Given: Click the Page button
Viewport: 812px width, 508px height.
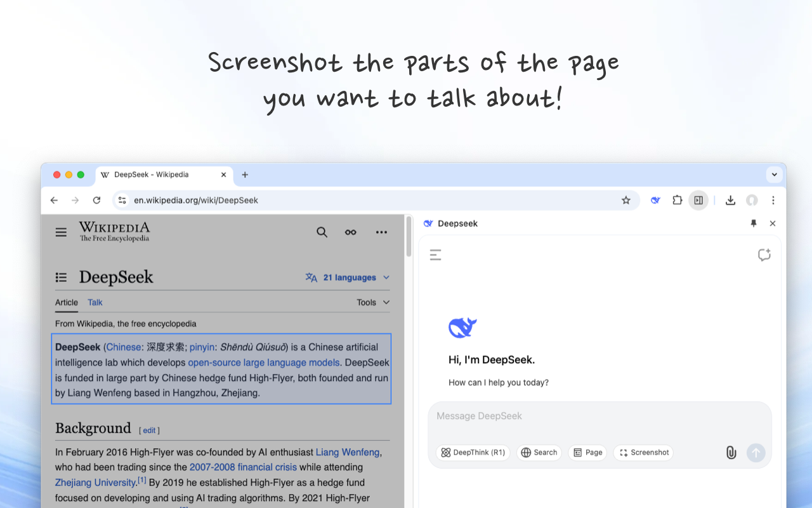Looking at the screenshot, I should point(587,453).
